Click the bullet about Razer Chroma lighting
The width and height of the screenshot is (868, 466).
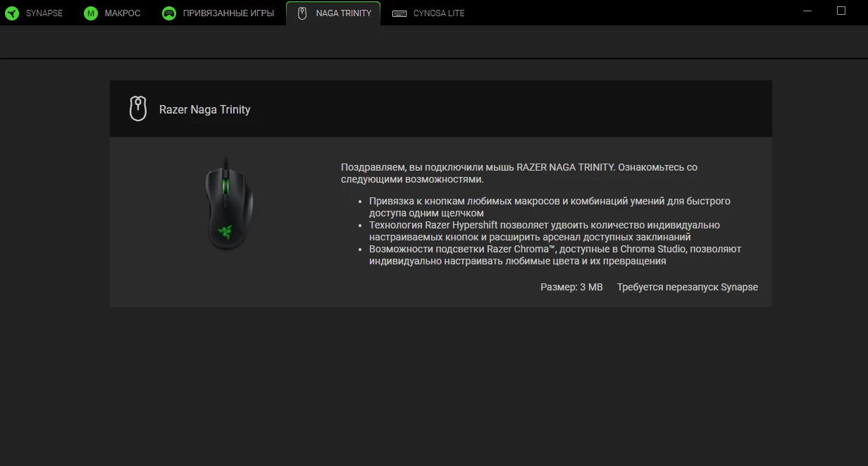[x=555, y=255]
